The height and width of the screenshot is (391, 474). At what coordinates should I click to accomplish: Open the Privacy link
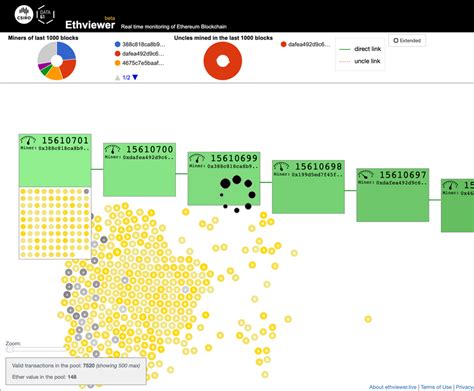coord(464,387)
